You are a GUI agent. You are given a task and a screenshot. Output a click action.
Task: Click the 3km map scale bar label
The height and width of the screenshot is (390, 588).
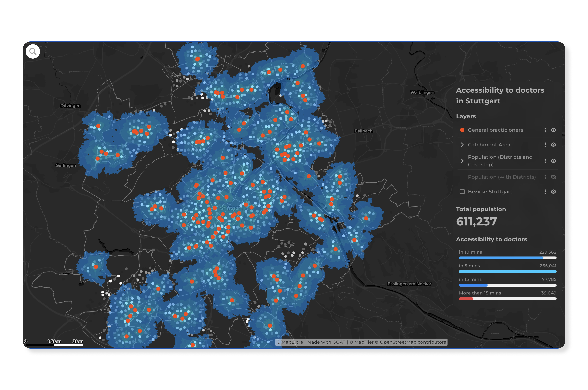coord(78,342)
